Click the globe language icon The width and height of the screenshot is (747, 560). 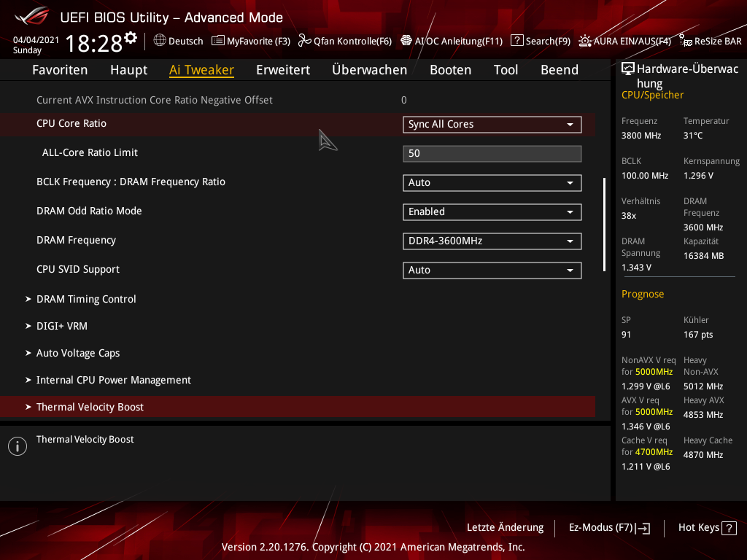(160, 41)
